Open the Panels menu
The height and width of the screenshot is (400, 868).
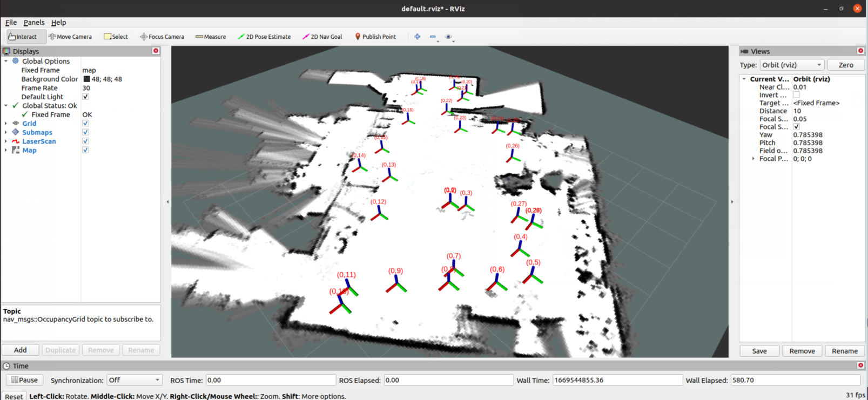tap(34, 22)
